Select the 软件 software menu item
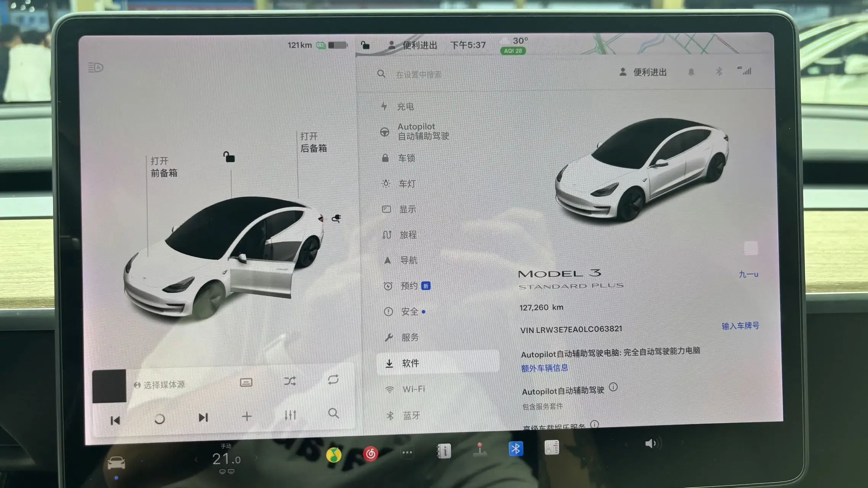 [x=437, y=363]
